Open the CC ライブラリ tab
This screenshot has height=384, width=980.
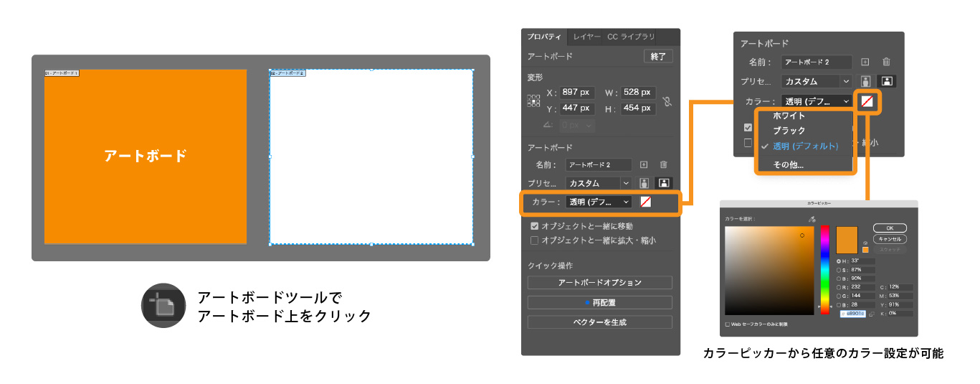(x=631, y=37)
